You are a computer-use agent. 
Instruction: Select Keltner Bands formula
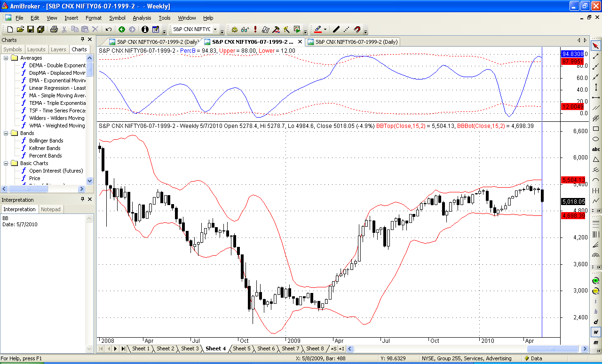45,148
